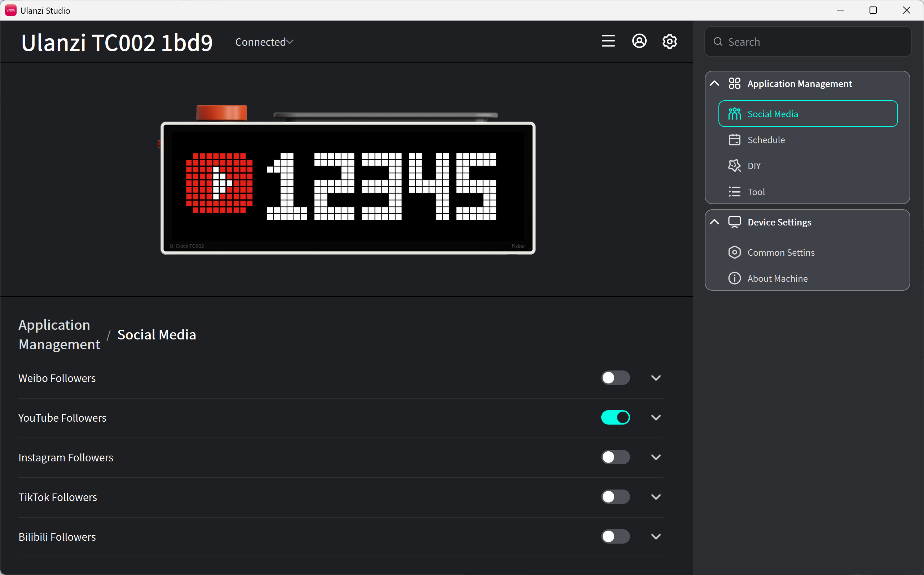Viewport: 924px width, 575px height.
Task: Turn on the Bilibili Followers switch
Action: (615, 536)
